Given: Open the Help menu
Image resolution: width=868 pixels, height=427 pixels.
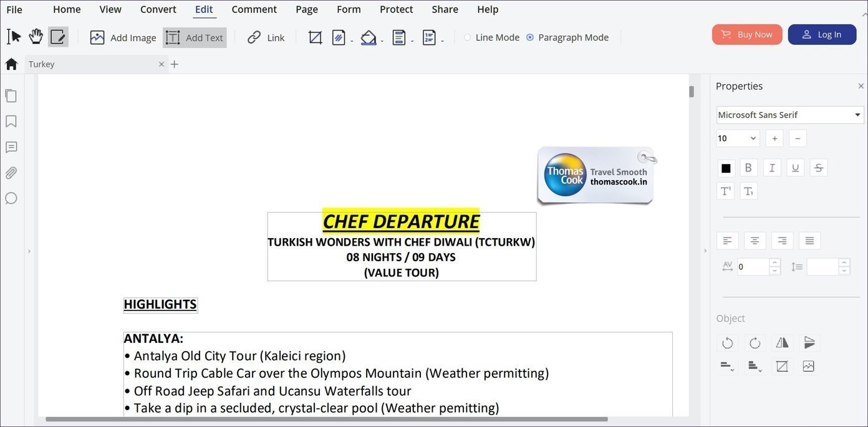Looking at the screenshot, I should [488, 9].
